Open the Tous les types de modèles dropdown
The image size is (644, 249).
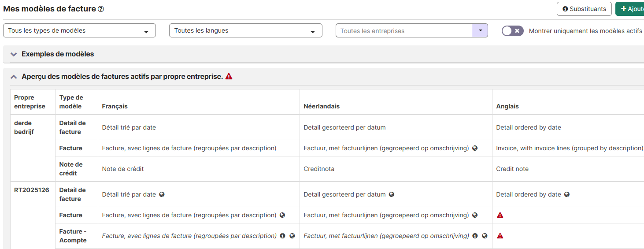click(x=79, y=31)
